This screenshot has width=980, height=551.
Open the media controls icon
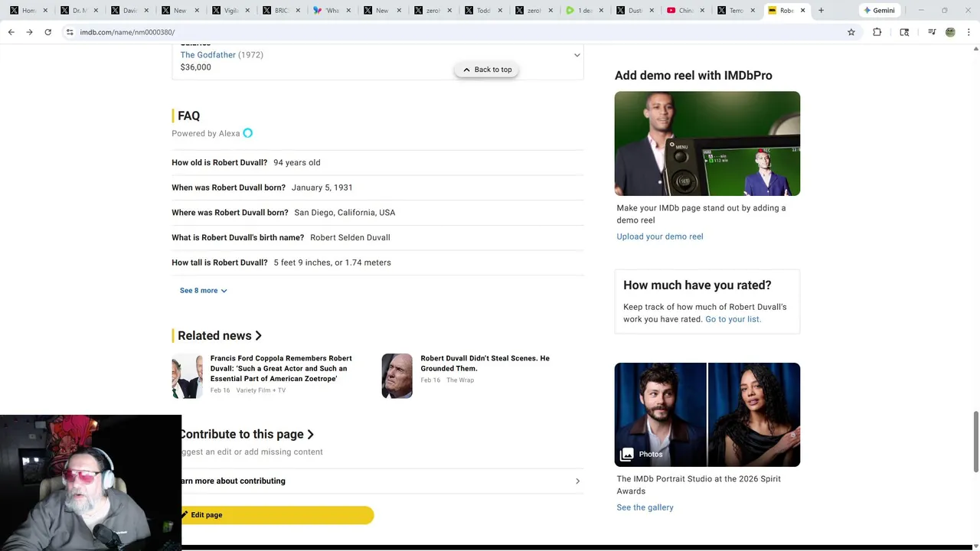932,32
